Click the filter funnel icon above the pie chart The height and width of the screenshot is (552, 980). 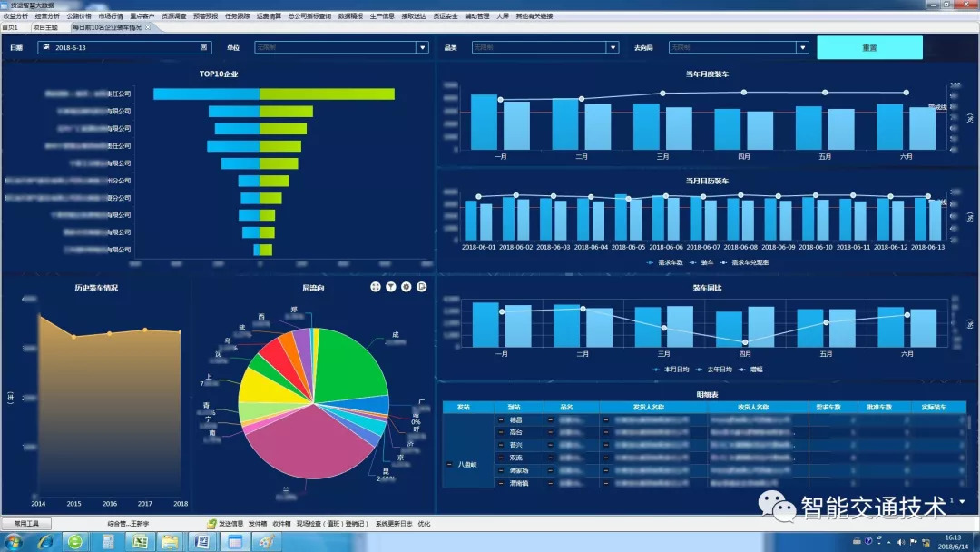(x=390, y=287)
